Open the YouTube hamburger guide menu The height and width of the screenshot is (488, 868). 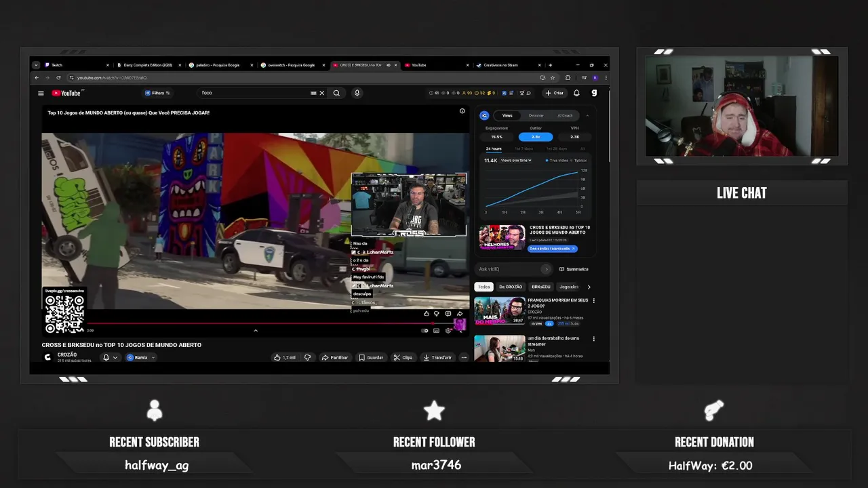point(41,93)
